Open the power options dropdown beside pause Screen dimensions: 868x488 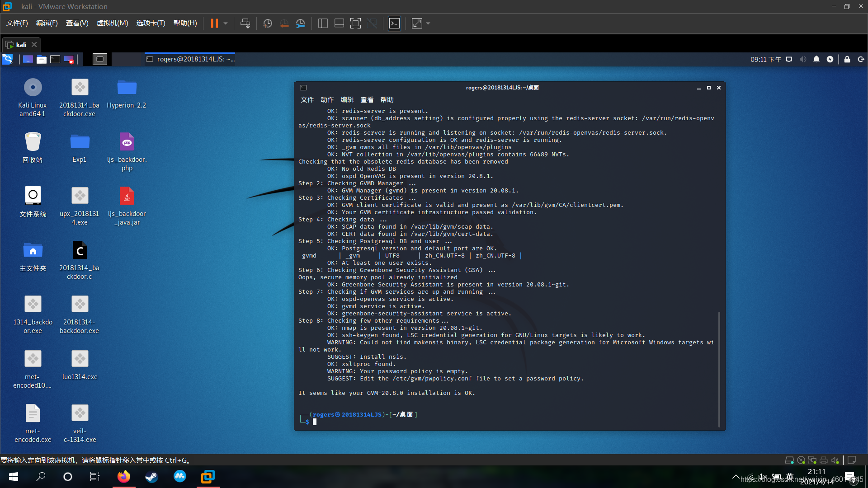pos(226,23)
